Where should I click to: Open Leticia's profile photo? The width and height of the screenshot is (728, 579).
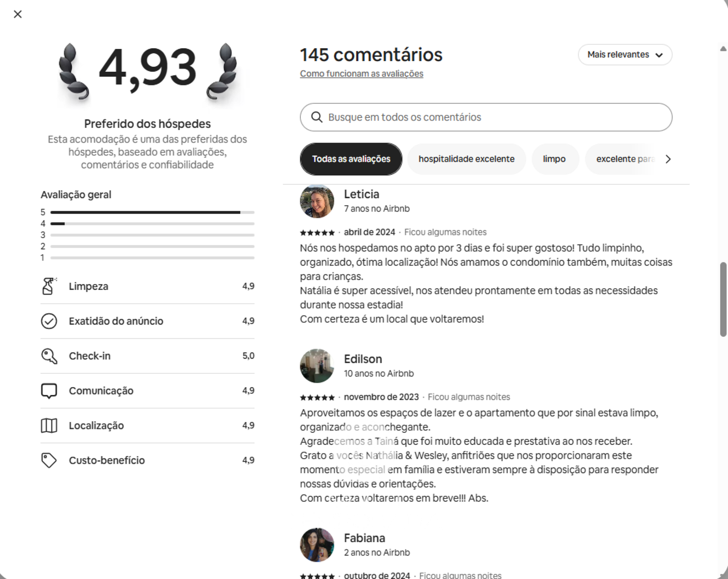click(x=317, y=201)
